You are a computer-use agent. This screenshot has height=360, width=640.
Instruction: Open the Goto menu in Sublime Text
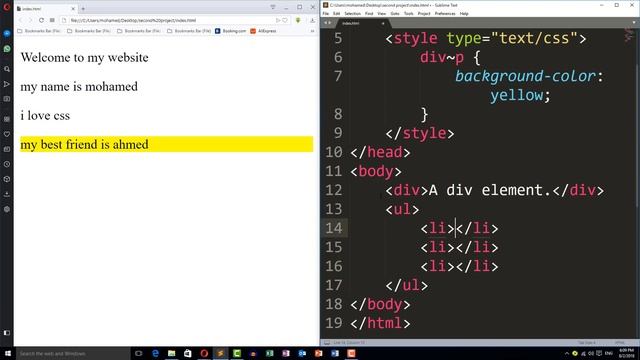coord(395,13)
